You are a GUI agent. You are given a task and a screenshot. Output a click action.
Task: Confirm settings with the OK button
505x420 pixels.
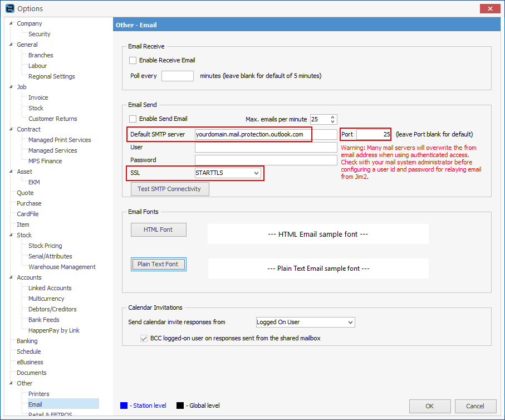pos(430,406)
